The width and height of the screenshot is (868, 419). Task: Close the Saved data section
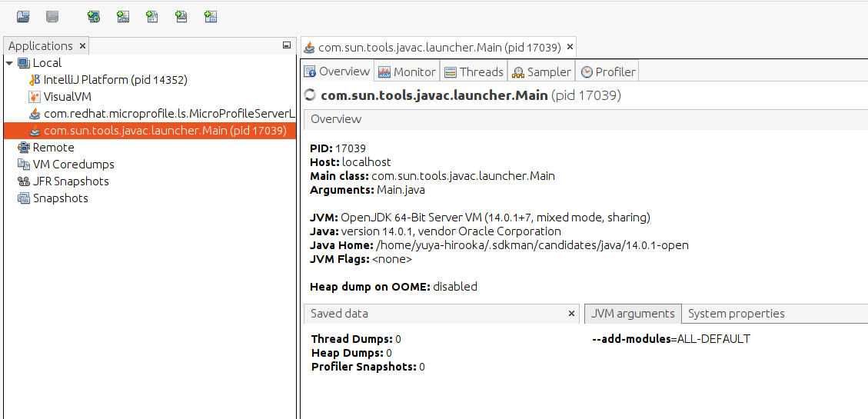(572, 313)
